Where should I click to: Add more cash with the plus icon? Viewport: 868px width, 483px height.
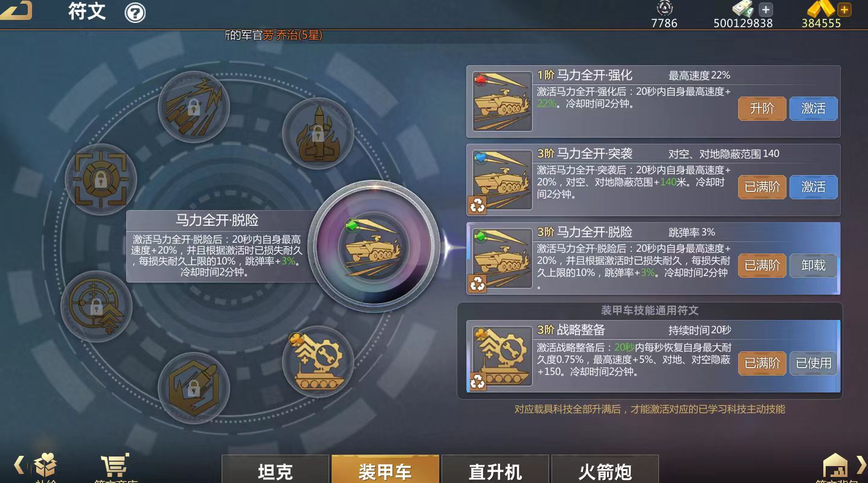point(765,10)
